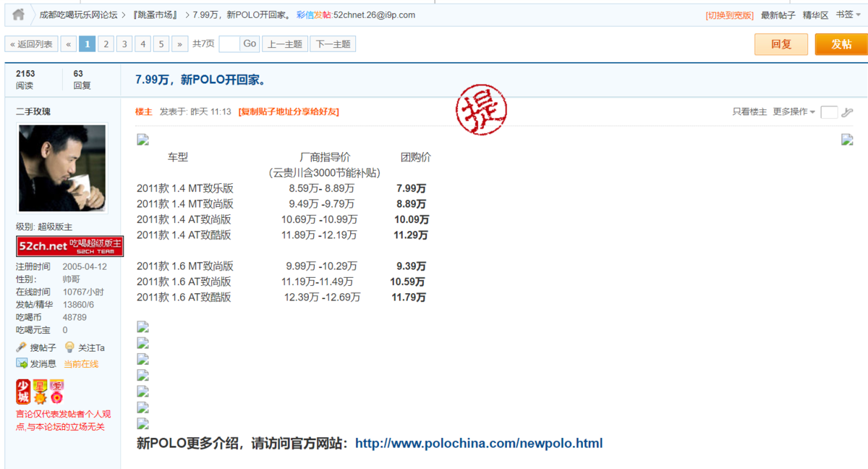Viewport: 868px width, 469px height.
Task: Click 只看楼主 filter link
Action: click(750, 112)
